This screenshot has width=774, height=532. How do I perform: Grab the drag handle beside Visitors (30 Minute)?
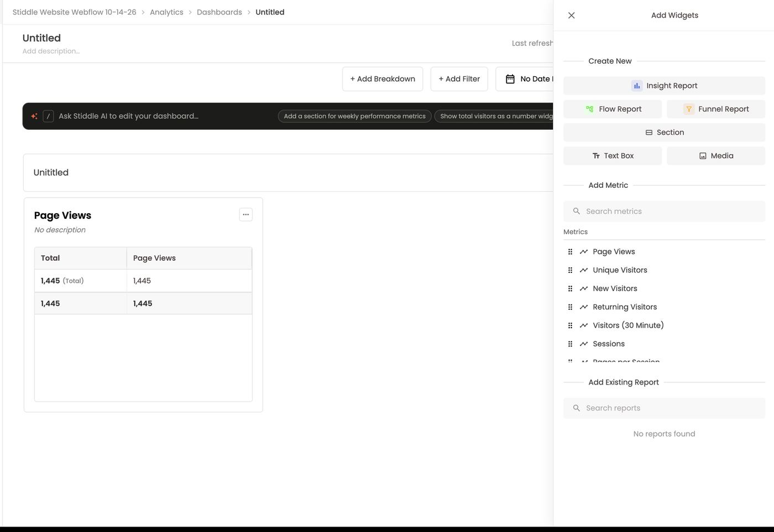[570, 325]
